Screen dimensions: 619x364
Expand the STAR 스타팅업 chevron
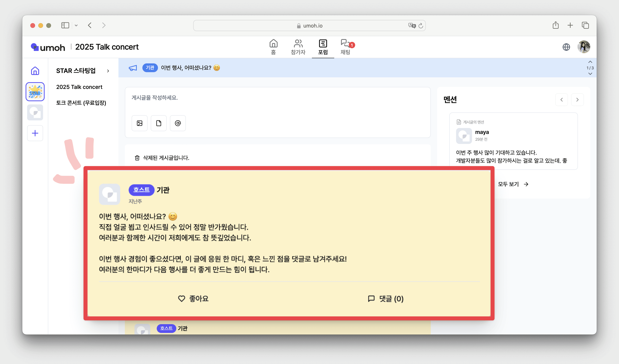point(108,71)
